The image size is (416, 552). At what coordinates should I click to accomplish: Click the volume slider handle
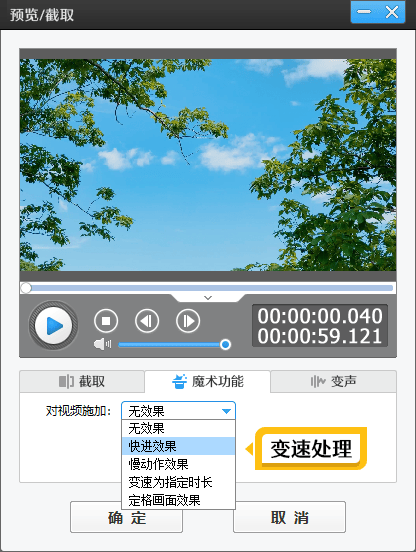225,344
